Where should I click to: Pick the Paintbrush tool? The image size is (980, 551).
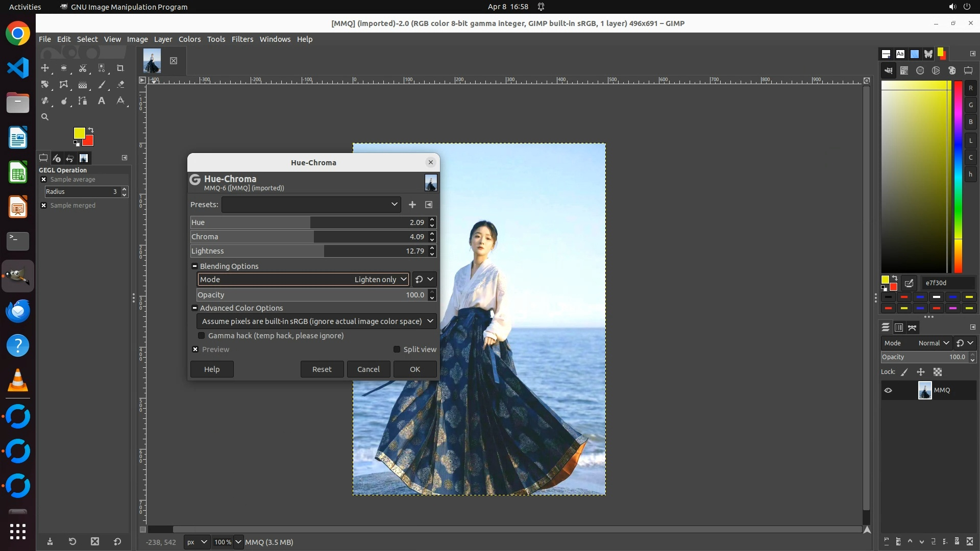point(102,85)
